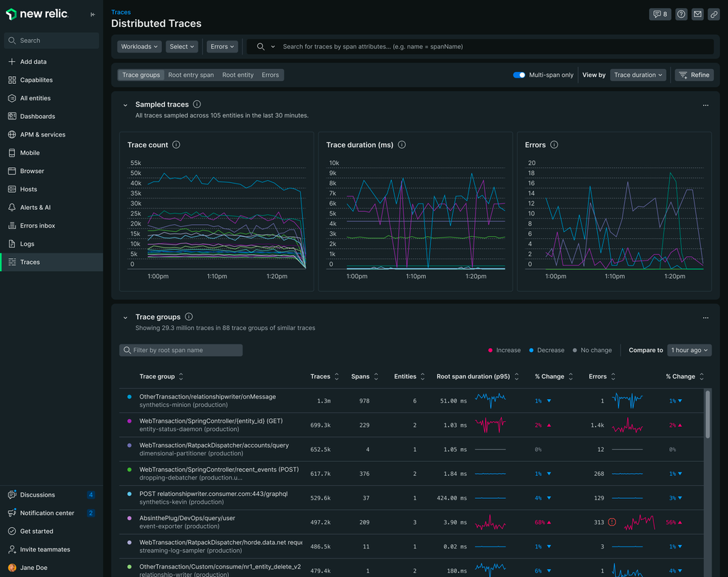728x577 pixels.
Task: Open Errors inbox in sidebar
Action: pyautogui.click(x=51, y=226)
